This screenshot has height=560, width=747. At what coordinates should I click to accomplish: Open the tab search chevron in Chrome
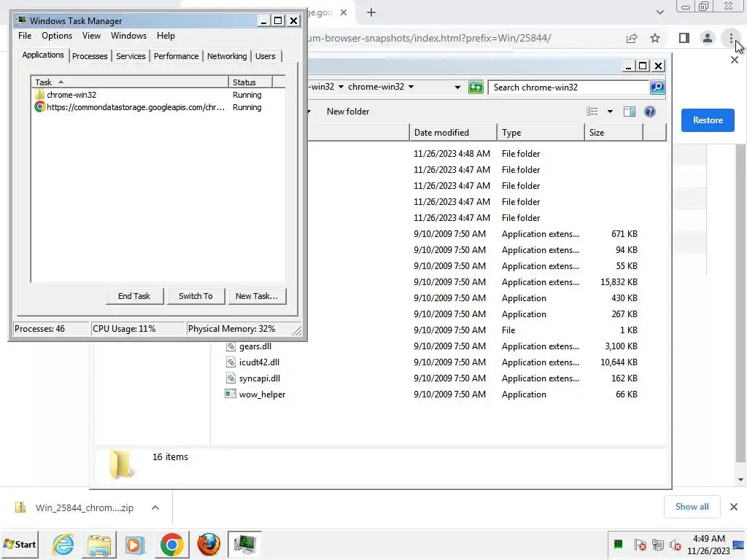[x=659, y=12]
